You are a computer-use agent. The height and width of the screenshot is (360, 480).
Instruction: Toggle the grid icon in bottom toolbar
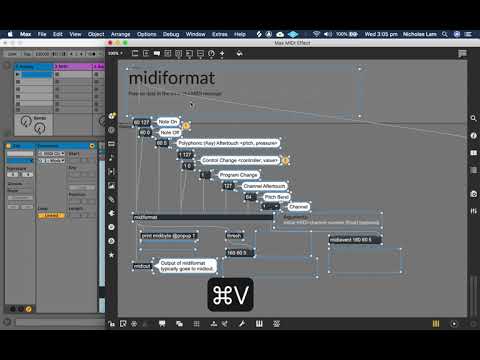tap(196, 324)
